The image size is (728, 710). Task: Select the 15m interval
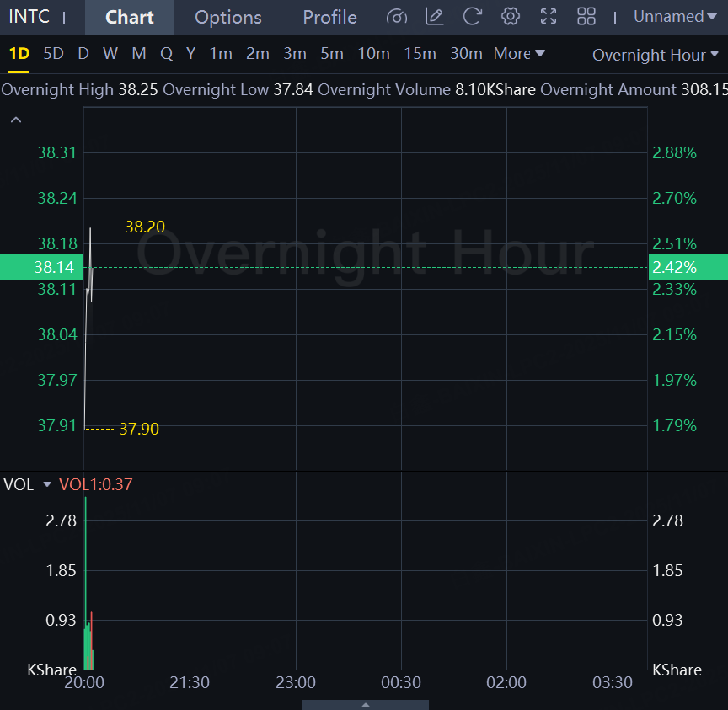coord(420,54)
